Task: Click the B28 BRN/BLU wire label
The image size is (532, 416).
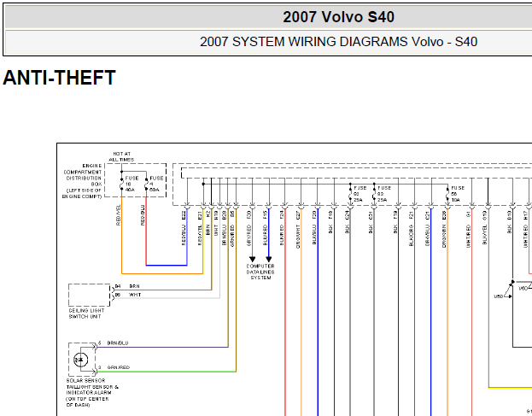Action: click(224, 228)
